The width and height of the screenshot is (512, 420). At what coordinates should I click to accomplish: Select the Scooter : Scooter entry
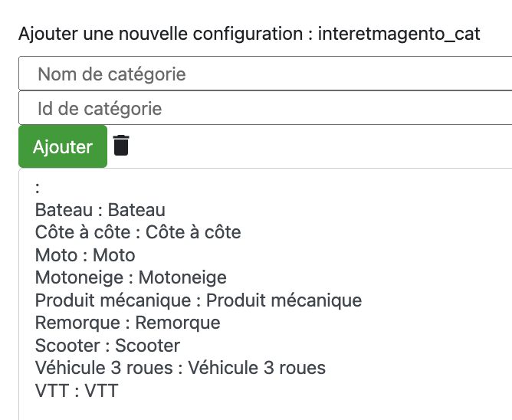107,345
